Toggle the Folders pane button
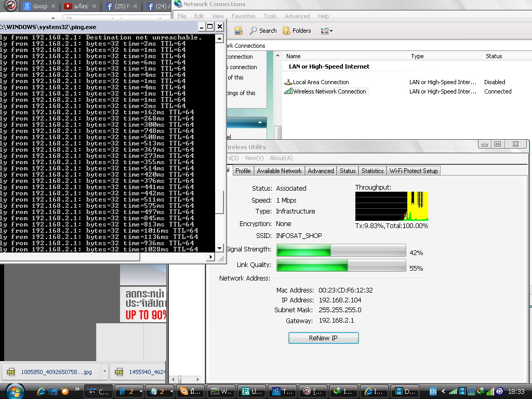The height and width of the screenshot is (399, 532). click(x=297, y=31)
